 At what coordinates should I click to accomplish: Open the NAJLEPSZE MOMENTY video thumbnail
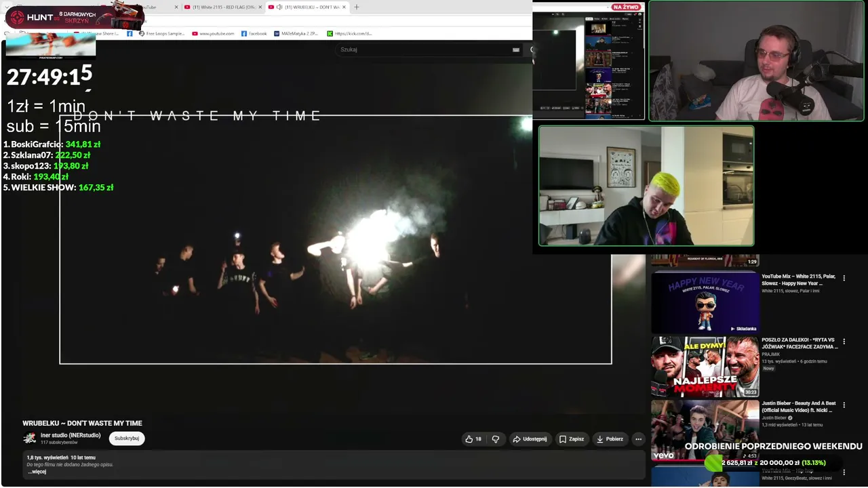pos(705,367)
